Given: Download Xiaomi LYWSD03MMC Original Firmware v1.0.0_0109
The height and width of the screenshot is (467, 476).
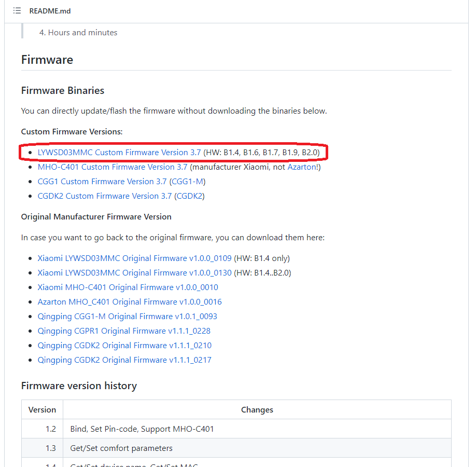Looking at the screenshot, I should 134,258.
